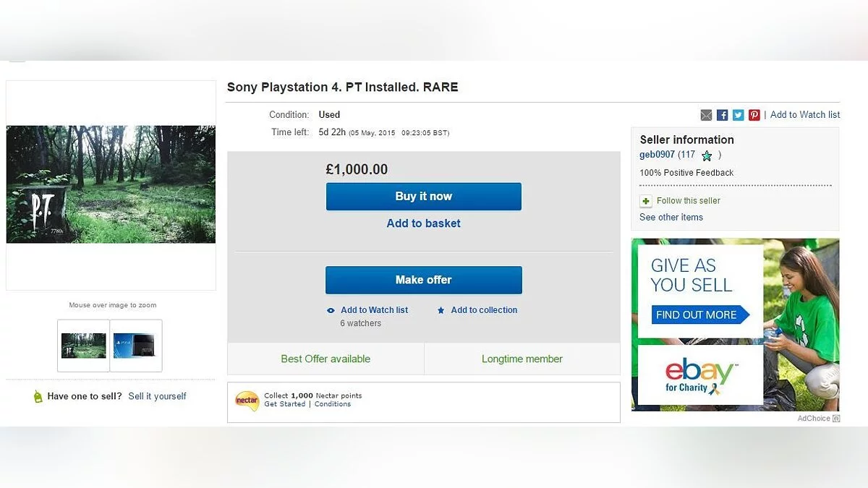
Task: Click the AdChoice icon
Action: coord(836,419)
